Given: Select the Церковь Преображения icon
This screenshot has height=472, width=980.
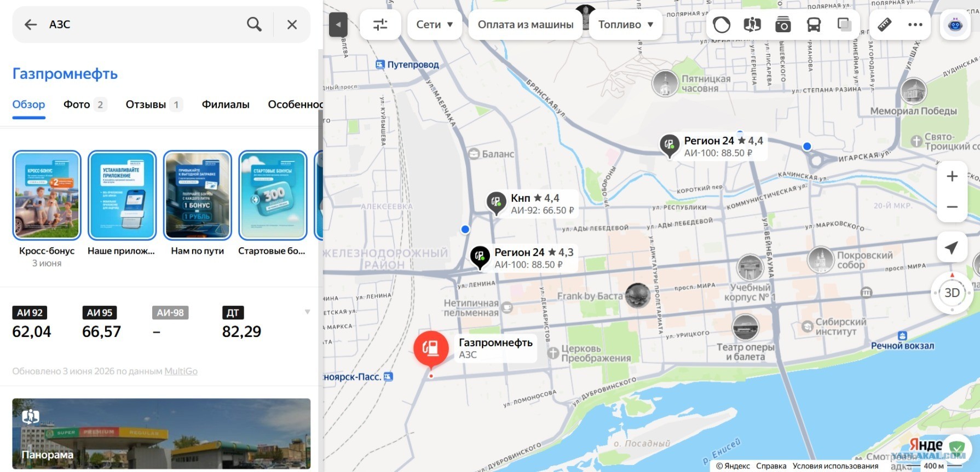Looking at the screenshot, I should (553, 353).
